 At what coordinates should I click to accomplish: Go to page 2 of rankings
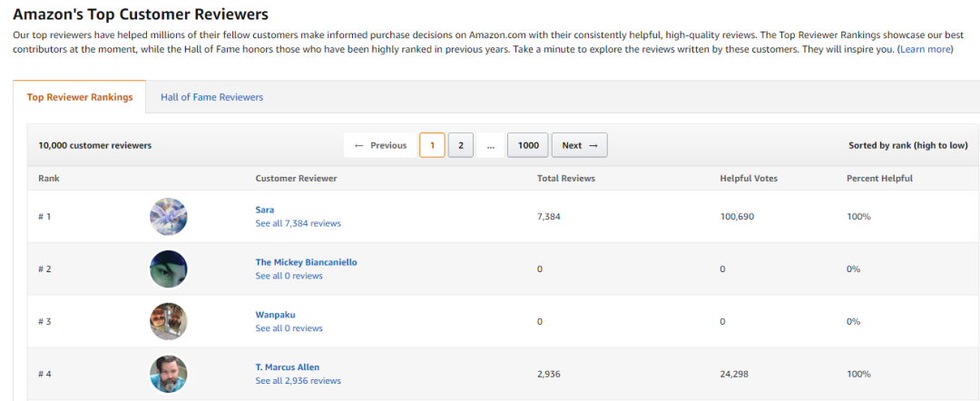460,145
